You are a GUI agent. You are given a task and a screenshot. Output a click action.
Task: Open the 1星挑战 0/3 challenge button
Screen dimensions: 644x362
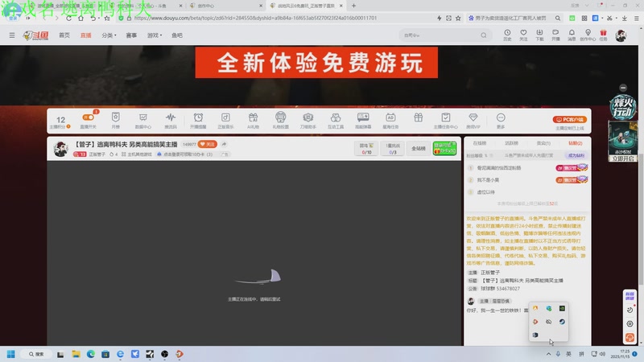pyautogui.click(x=393, y=149)
